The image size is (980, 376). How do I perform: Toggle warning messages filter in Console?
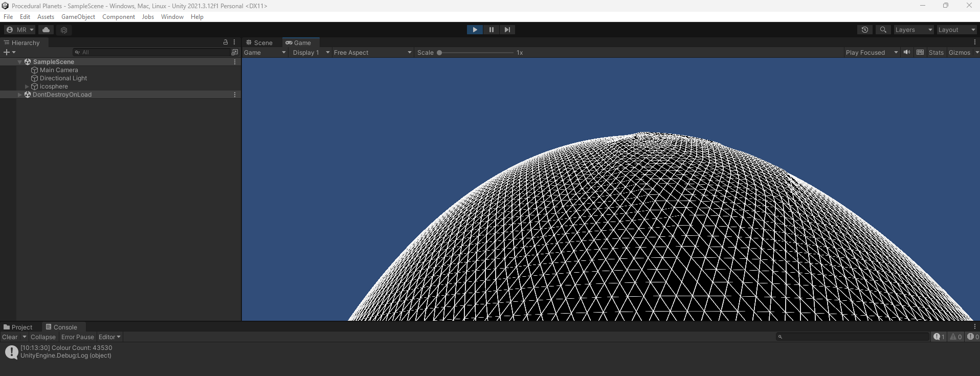coord(956,337)
